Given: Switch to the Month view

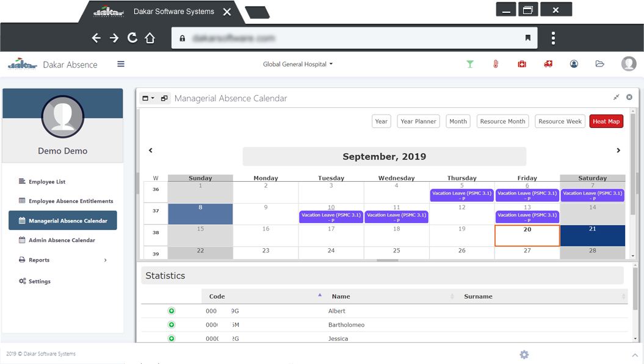Looking at the screenshot, I should pos(458,121).
